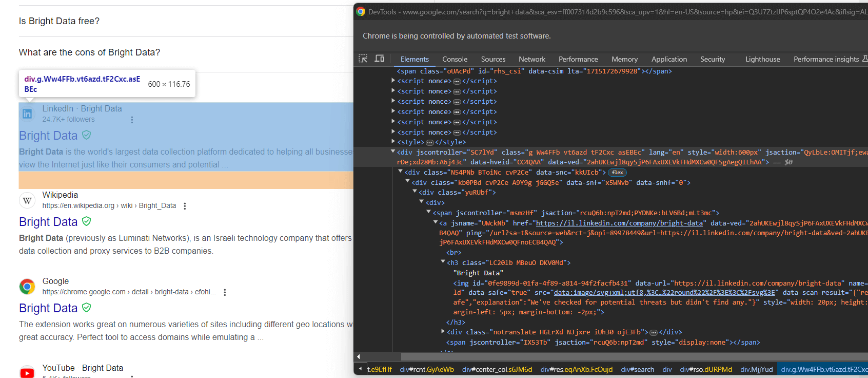Open three-dot menu beside chrome.google.com result URL
The height and width of the screenshot is (378, 868).
click(225, 292)
